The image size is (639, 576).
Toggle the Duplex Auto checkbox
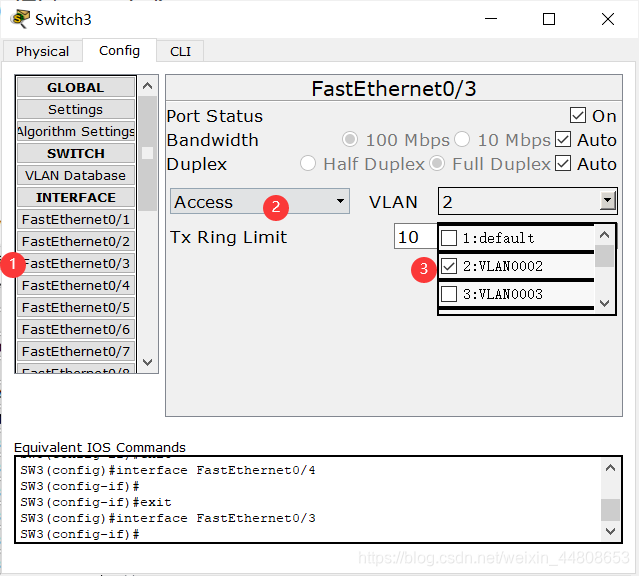pos(563,164)
